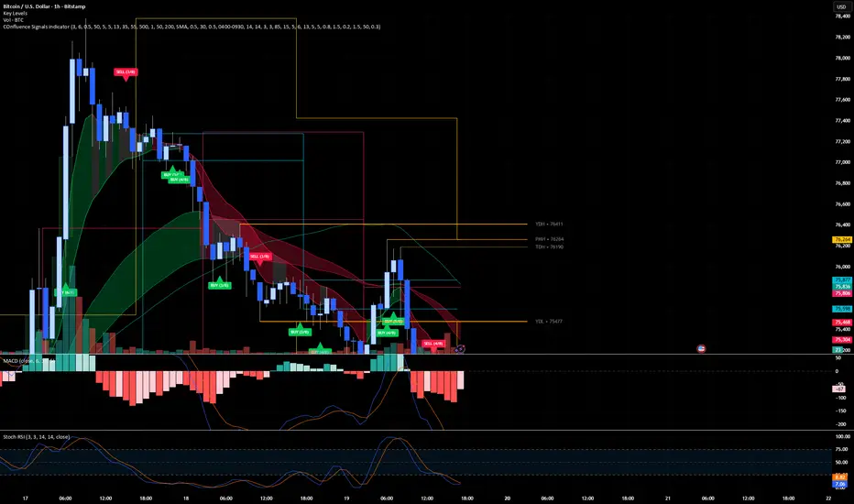The image size is (854, 504).
Task: Click the SELL (4/8) signal marker
Action: click(433, 344)
